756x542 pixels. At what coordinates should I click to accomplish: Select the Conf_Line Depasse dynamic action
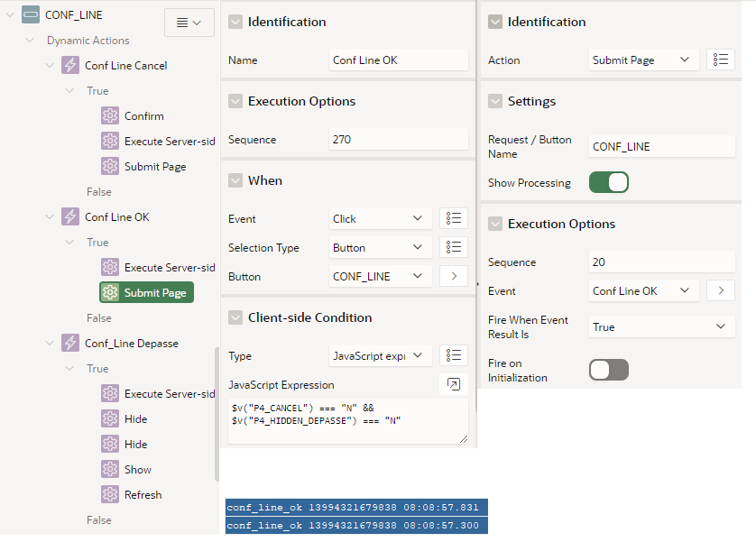[131, 344]
